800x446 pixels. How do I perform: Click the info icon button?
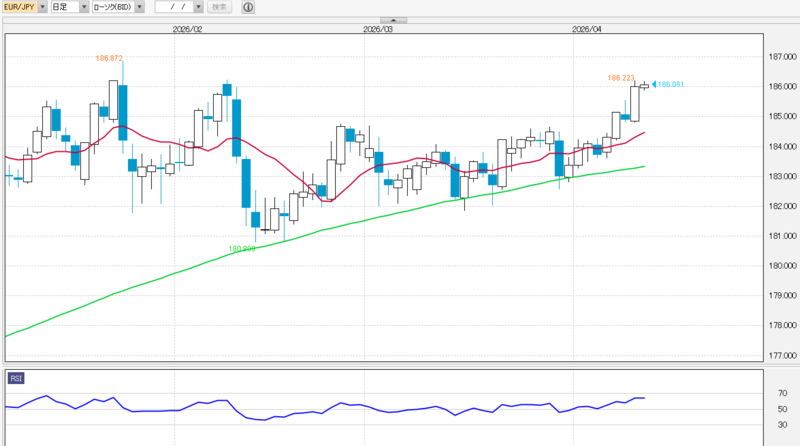pyautogui.click(x=248, y=7)
